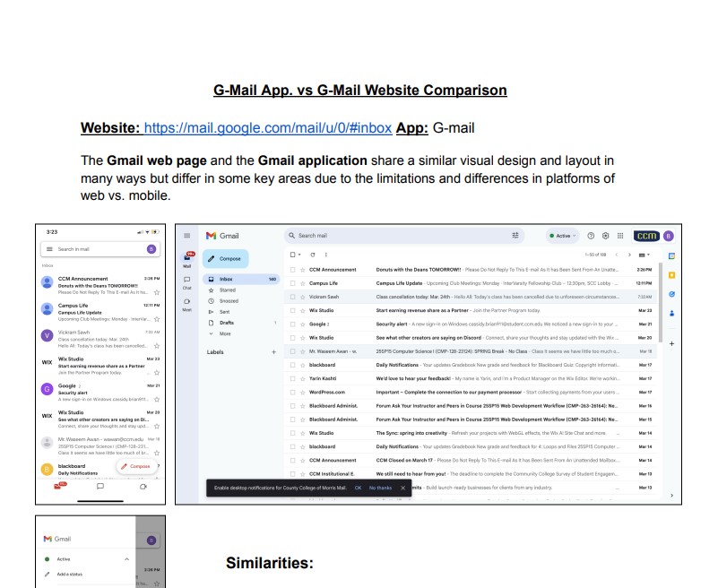Viewport: 718px width, 588px height.
Task: Star the Mr. Waseem Awan email on the website
Action: 302,351
